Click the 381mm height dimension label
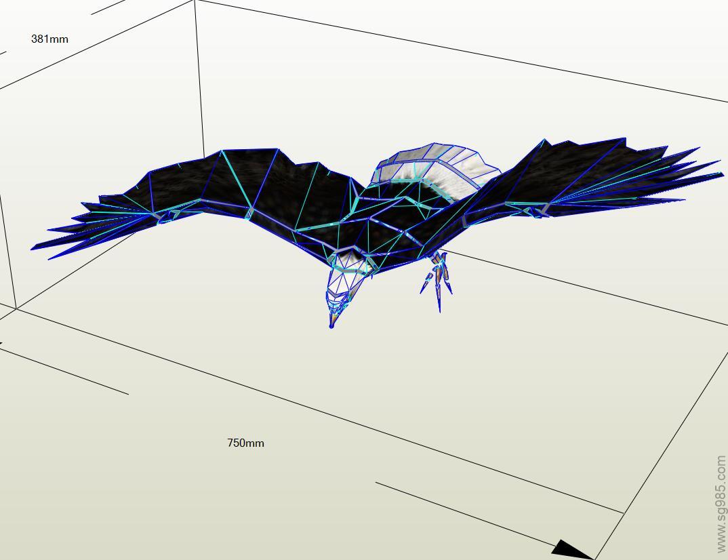This screenshot has width=728, height=560. [49, 39]
